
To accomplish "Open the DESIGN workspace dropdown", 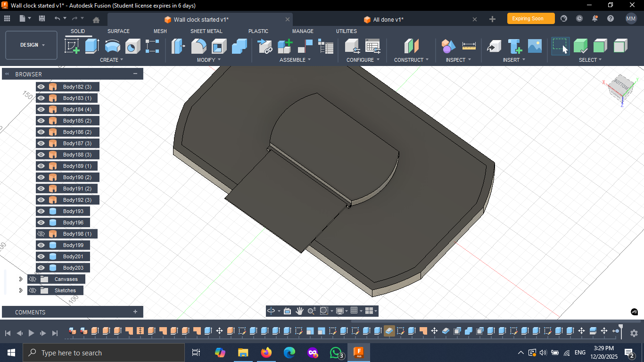I will click(x=32, y=45).
